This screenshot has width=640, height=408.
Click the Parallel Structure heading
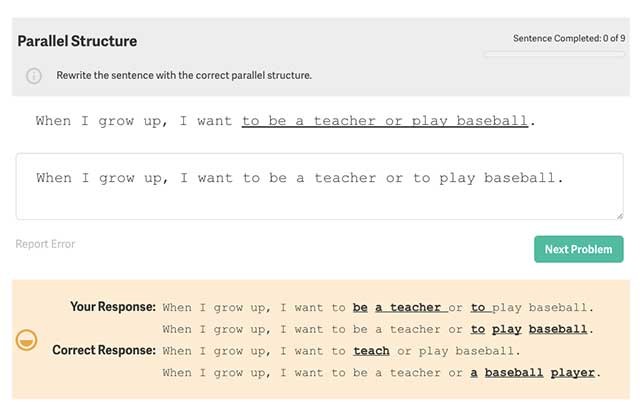tap(77, 42)
